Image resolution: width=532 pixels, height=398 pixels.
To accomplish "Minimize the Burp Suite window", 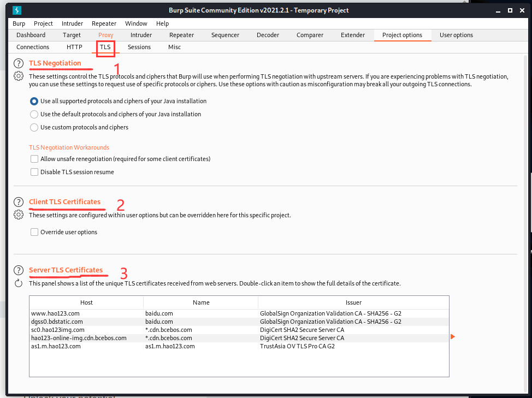I will 498,10.
